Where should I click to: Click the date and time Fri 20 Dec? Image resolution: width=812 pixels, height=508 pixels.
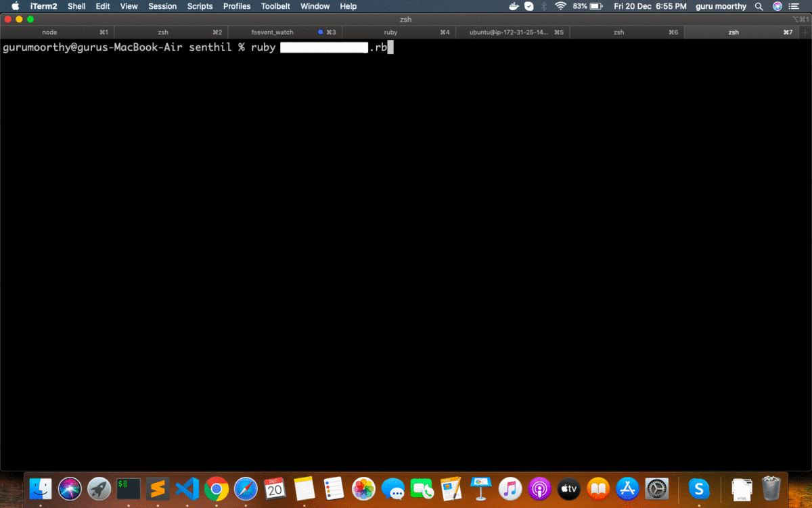point(650,6)
